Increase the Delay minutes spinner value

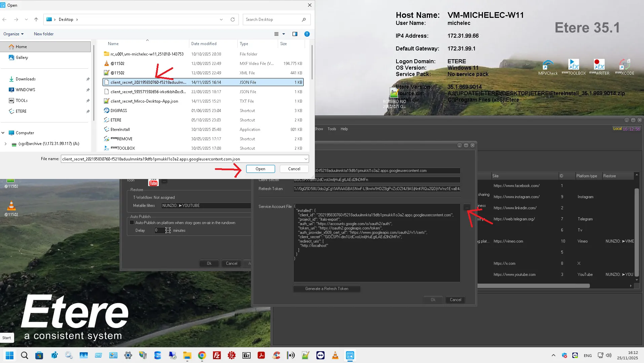tap(168, 229)
